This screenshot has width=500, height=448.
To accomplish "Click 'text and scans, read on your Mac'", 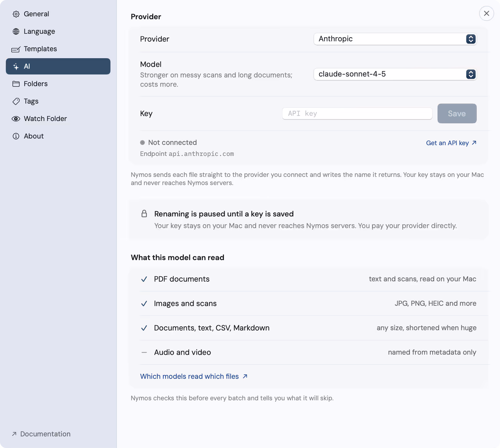I will (422, 279).
